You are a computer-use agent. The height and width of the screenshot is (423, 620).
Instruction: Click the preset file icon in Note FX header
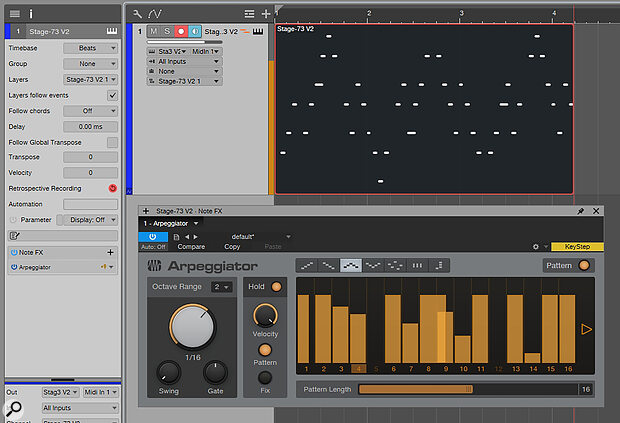(x=176, y=237)
